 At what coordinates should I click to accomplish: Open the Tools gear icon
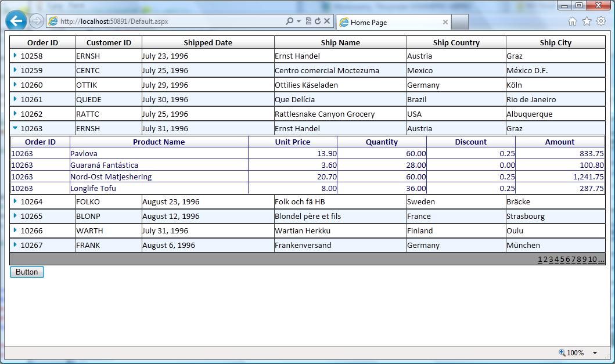coord(601,21)
